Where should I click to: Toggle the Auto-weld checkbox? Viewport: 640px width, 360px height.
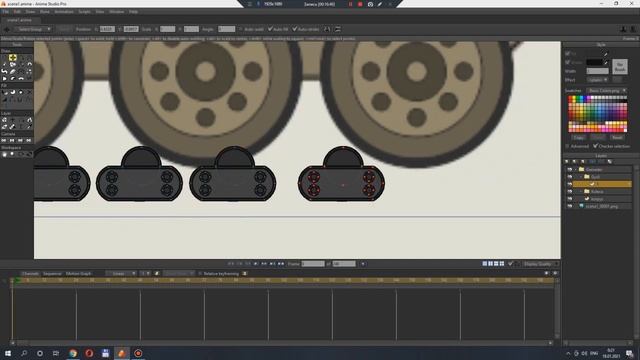240,29
